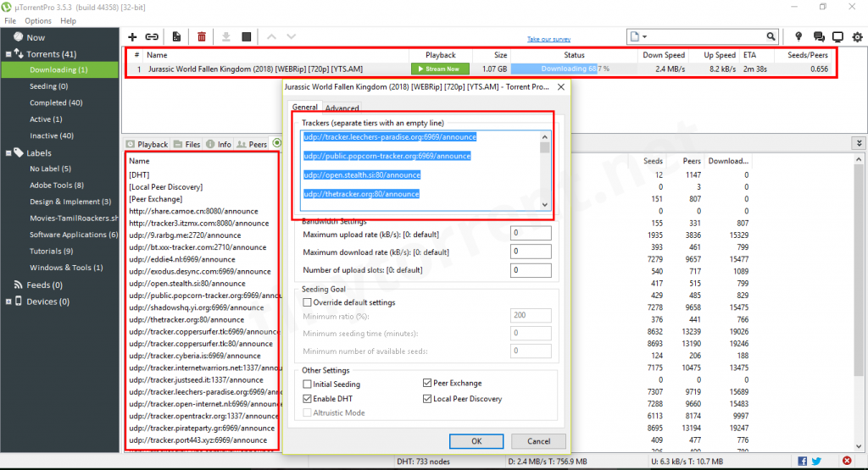Image resolution: width=868 pixels, height=470 pixels.
Task: Open search provider dropdown arrow
Action: point(645,37)
